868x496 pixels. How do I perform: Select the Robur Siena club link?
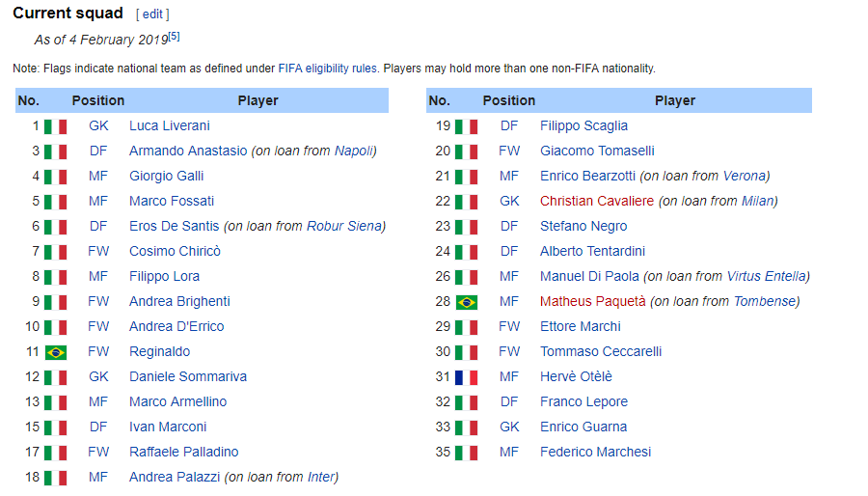343,226
